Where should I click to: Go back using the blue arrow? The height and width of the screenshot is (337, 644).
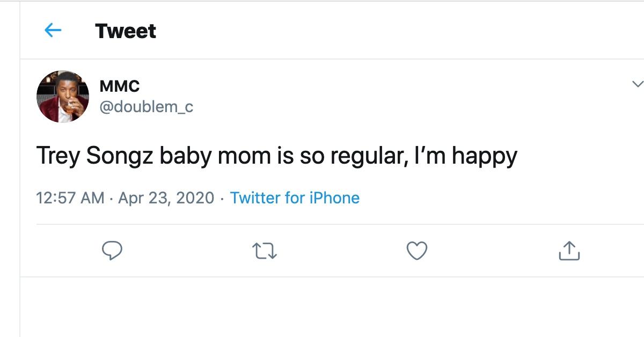tap(53, 31)
